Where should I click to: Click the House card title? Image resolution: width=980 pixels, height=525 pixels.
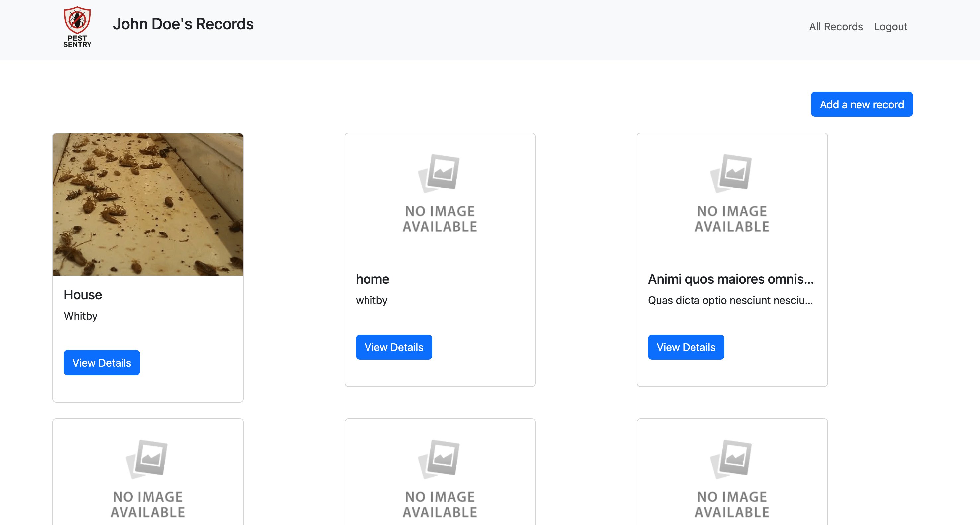tap(83, 295)
